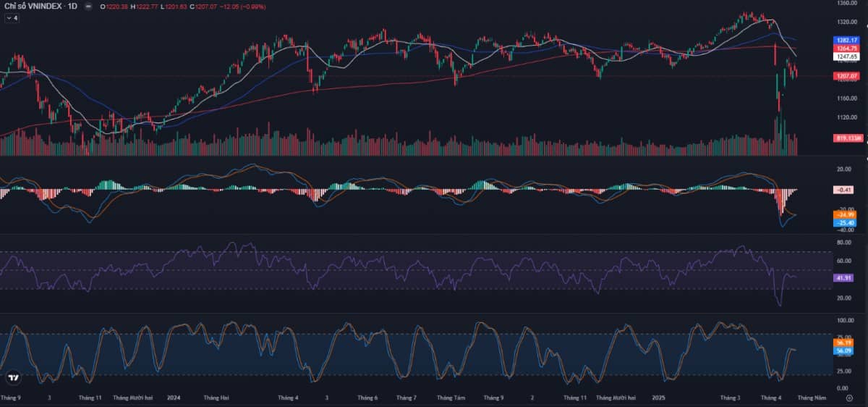Click the purple RSI value tag 41.91
This screenshot has height=407, width=868.
point(843,277)
